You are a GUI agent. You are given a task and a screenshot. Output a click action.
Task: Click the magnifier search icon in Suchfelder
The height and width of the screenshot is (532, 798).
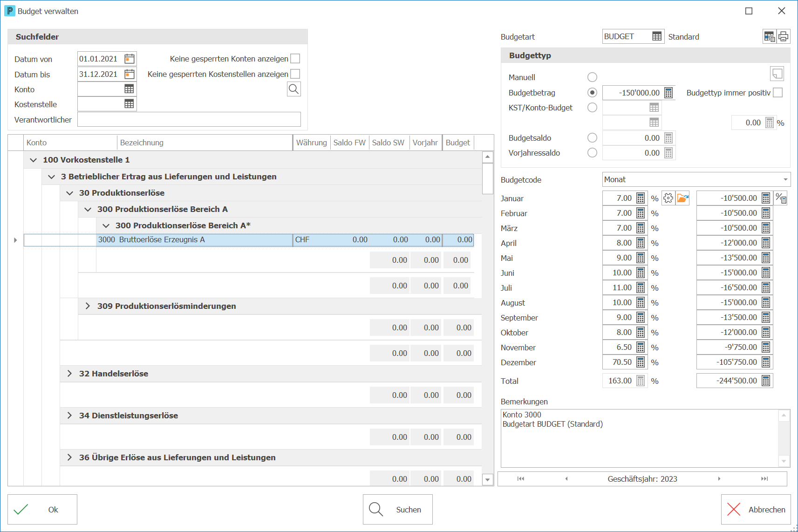click(x=293, y=89)
